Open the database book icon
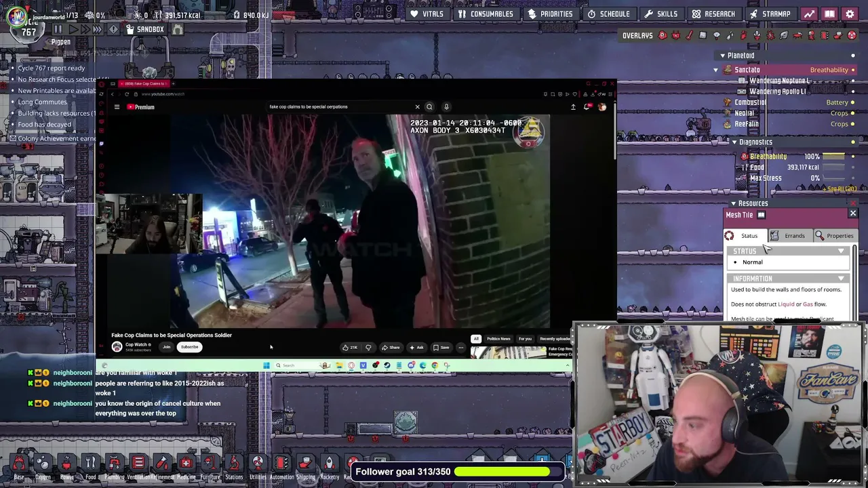Image resolution: width=868 pixels, height=488 pixels. pos(829,14)
